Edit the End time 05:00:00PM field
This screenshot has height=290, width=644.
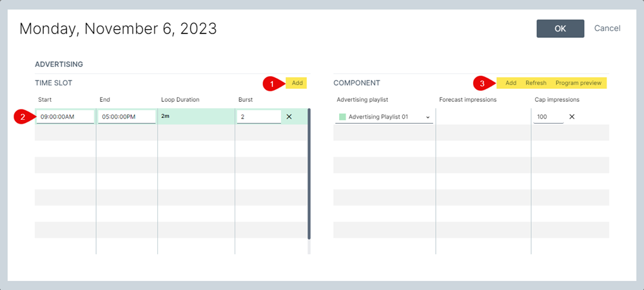pos(126,117)
